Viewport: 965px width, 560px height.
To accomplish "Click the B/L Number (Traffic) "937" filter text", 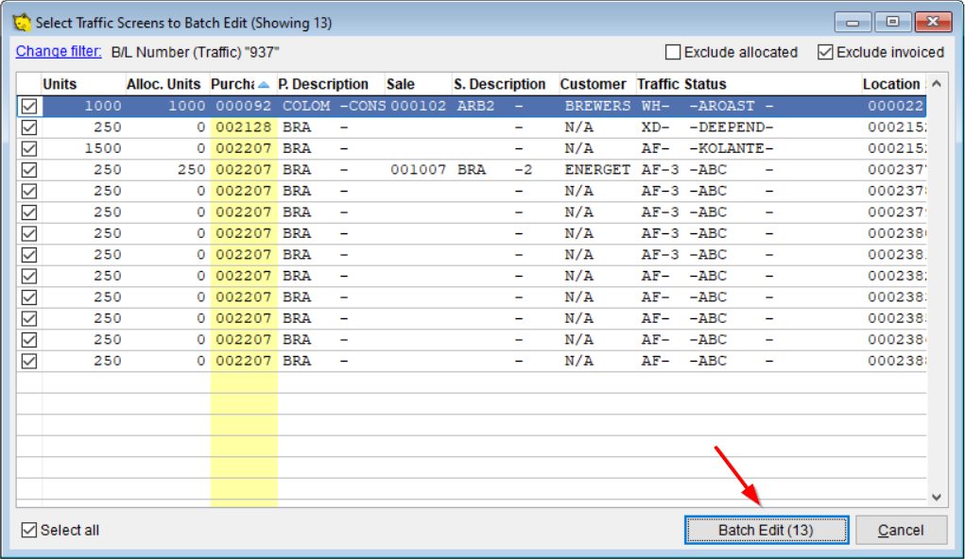I will pyautogui.click(x=195, y=52).
